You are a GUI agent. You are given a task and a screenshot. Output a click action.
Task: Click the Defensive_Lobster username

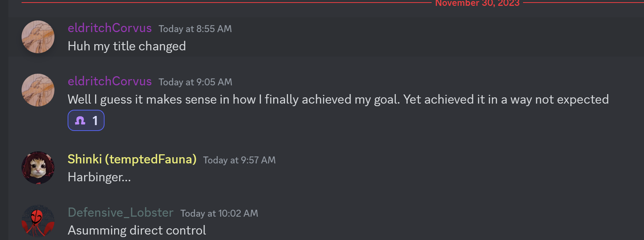tap(121, 213)
